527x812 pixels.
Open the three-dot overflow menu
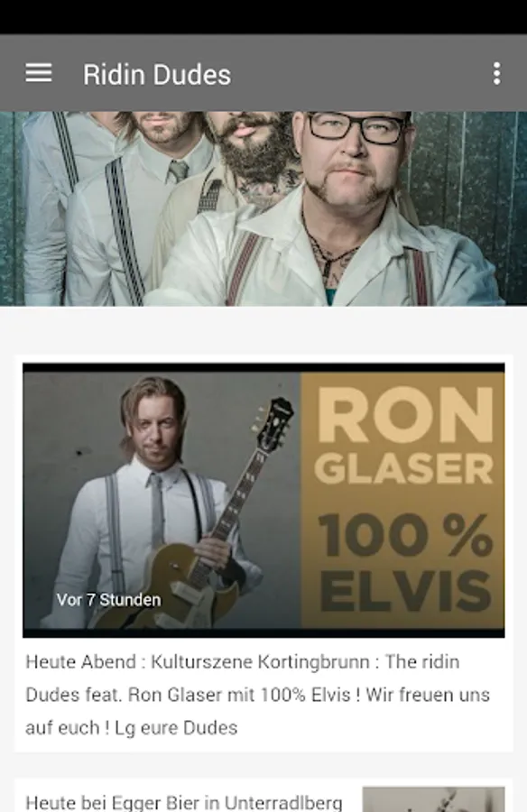click(x=496, y=74)
